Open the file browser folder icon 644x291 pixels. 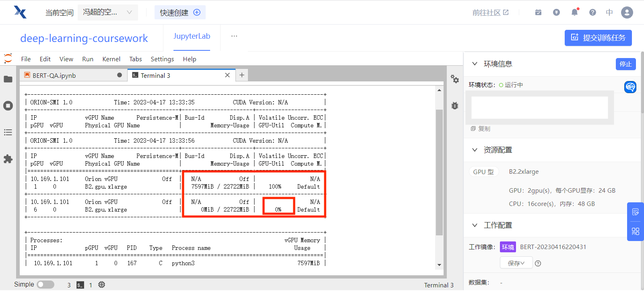8,79
